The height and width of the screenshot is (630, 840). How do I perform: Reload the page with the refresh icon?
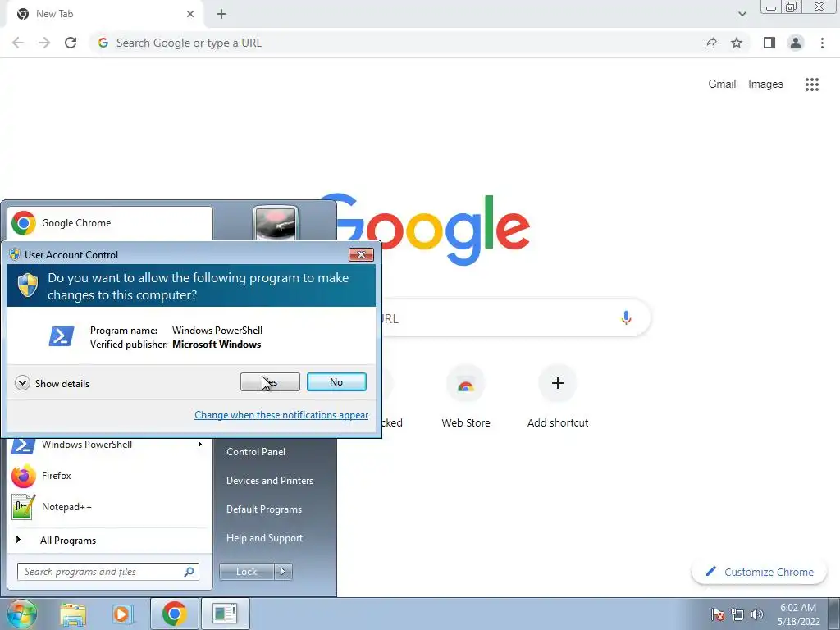(x=71, y=43)
